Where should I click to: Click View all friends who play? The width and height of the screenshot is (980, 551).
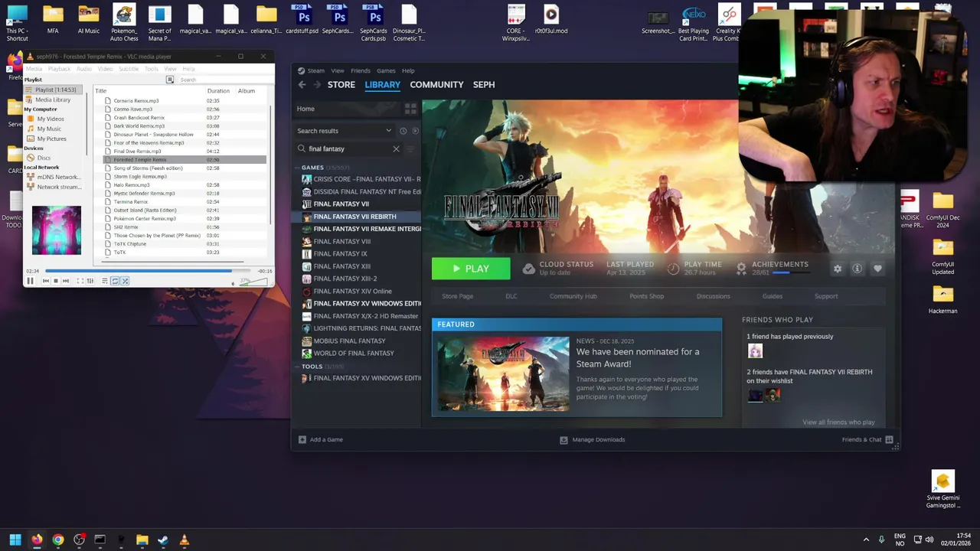click(838, 422)
